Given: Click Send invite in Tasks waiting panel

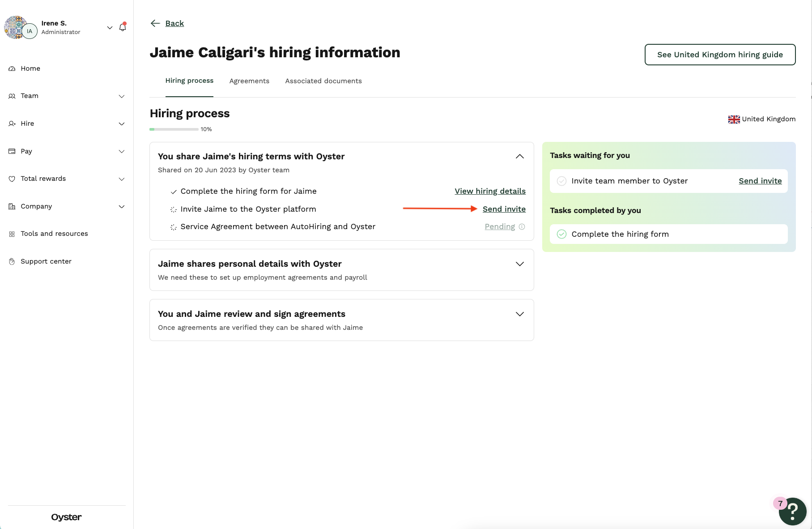Looking at the screenshot, I should [x=760, y=181].
